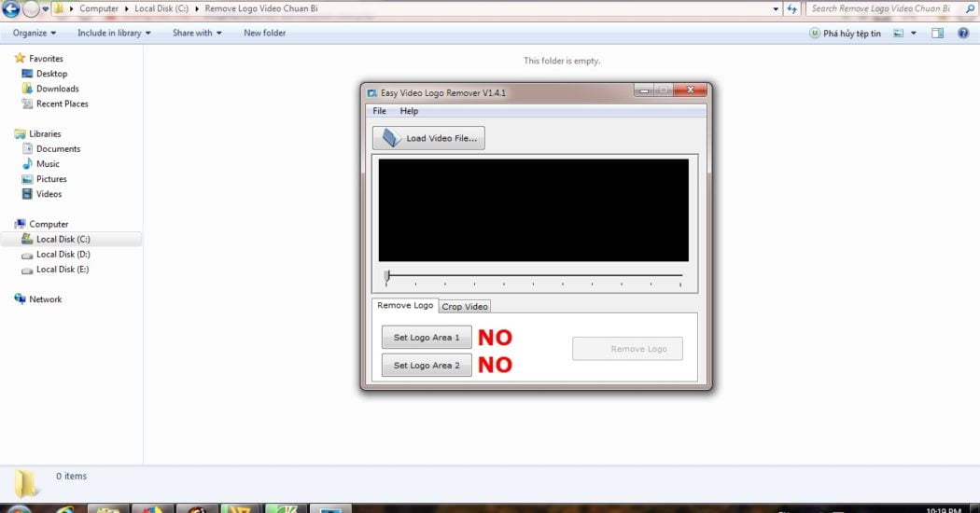Open Share with dropdown
This screenshot has height=513, width=980.
tap(197, 34)
